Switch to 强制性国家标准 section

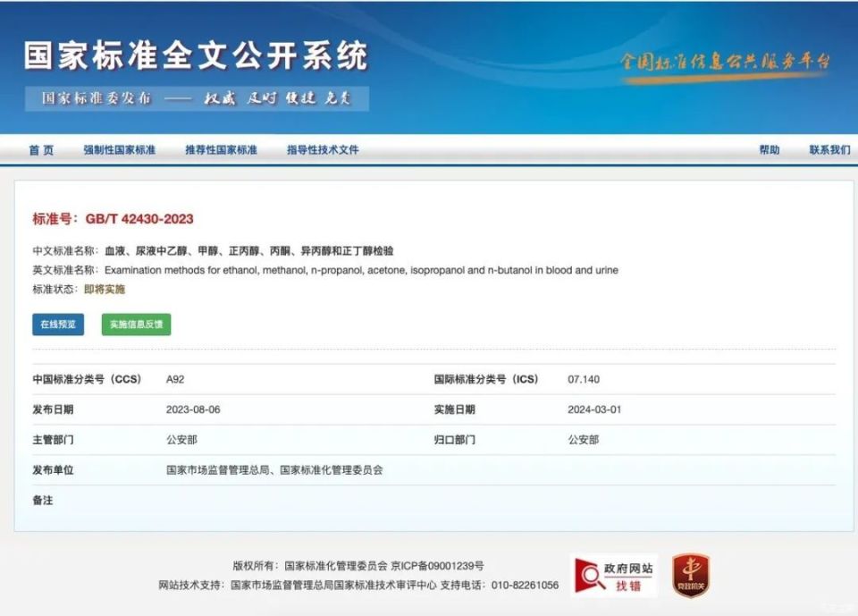117,150
